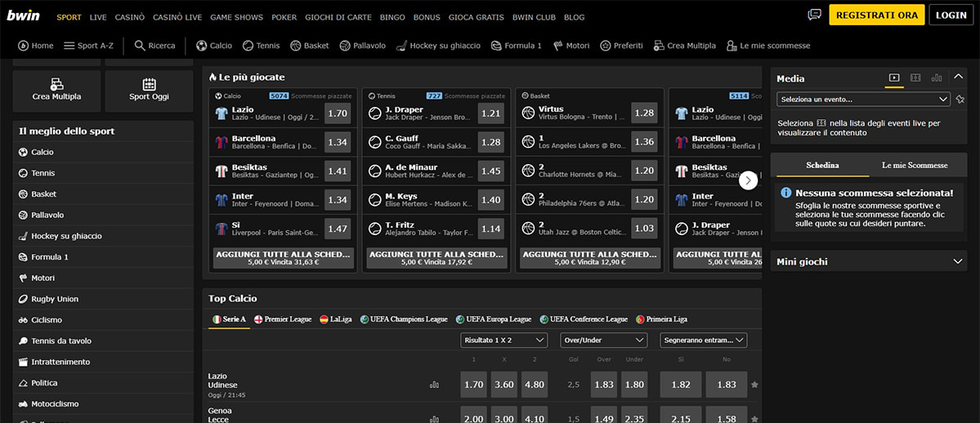980x423 pixels.
Task: Select Motociclismo in sidebar
Action: coord(103,403)
